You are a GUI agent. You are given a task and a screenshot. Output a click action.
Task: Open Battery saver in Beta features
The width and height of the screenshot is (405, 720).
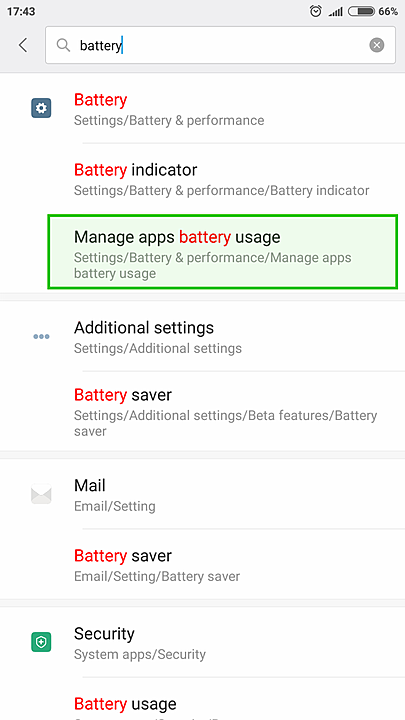202,411
